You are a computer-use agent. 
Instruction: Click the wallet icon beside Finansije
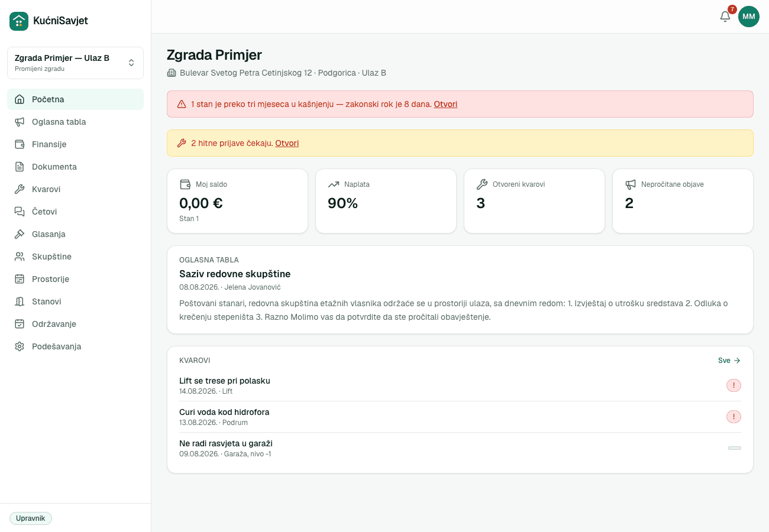20,144
